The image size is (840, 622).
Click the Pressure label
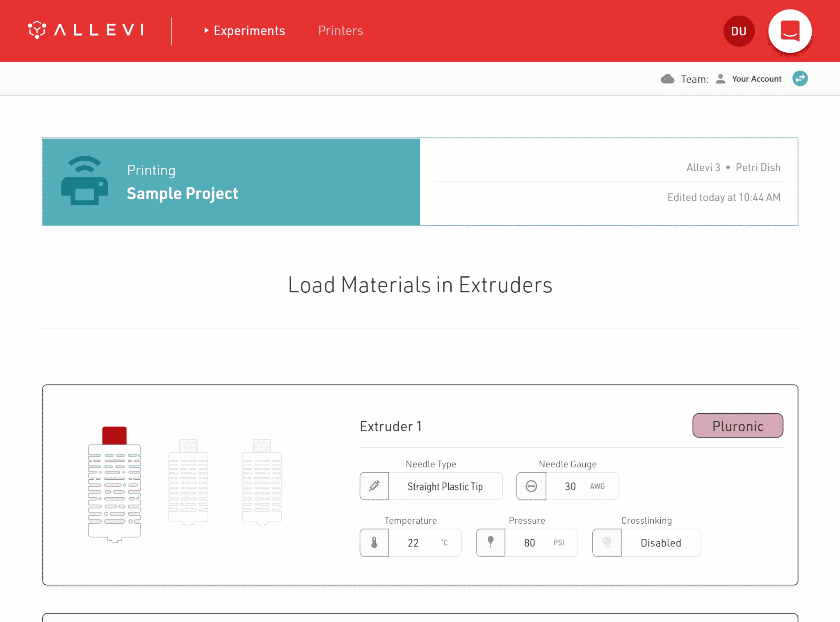point(527,521)
